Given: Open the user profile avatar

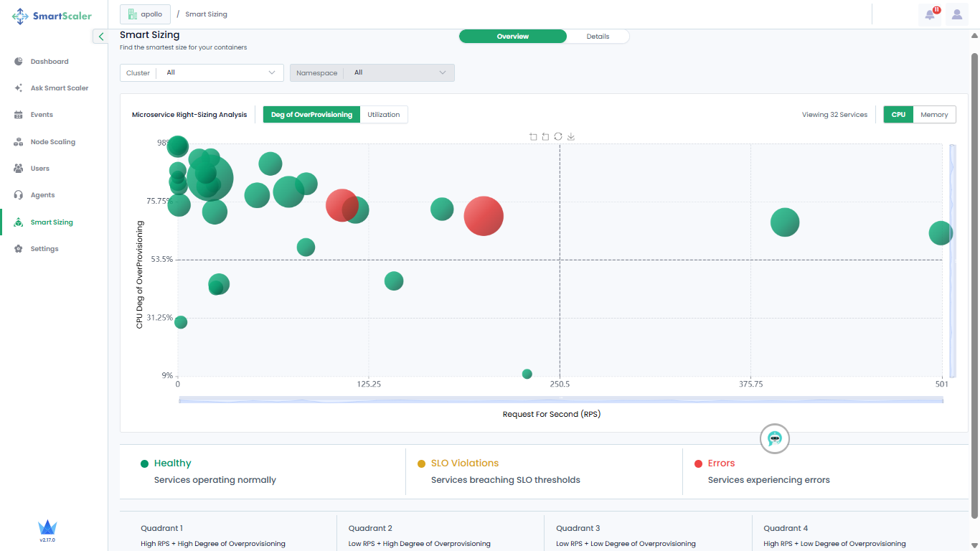Looking at the screenshot, I should click(957, 14).
